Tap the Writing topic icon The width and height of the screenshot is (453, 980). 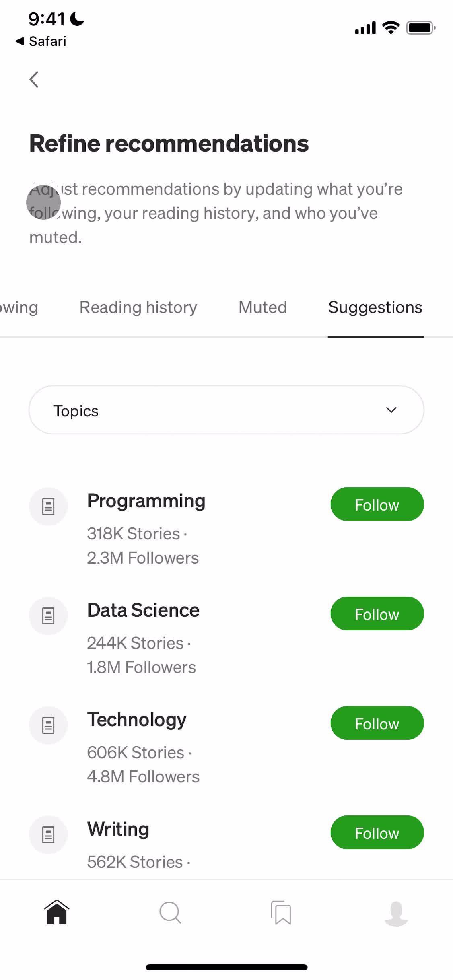[48, 835]
